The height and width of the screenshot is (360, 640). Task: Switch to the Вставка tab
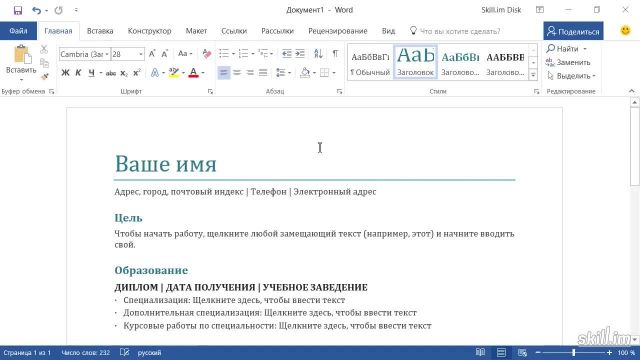100,31
